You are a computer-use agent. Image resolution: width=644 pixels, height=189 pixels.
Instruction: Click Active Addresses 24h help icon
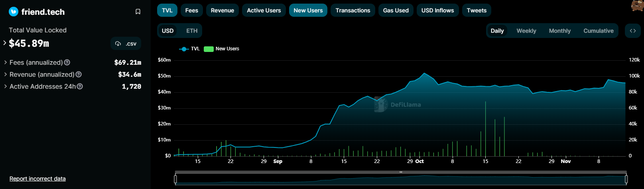pos(80,86)
